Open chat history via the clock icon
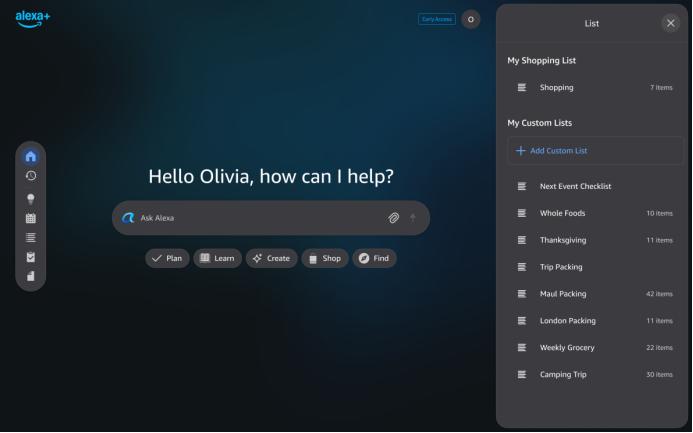The height and width of the screenshot is (433, 693). (31, 176)
